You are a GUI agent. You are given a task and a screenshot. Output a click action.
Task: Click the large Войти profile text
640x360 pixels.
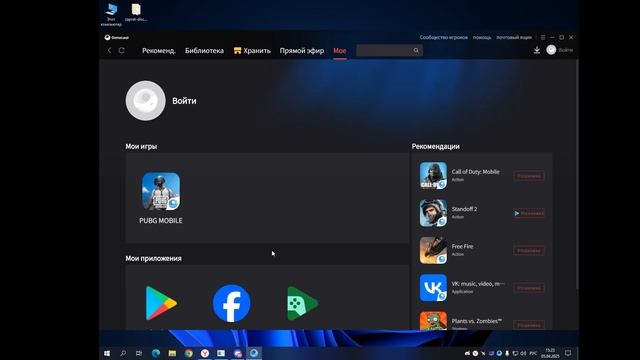(x=184, y=101)
